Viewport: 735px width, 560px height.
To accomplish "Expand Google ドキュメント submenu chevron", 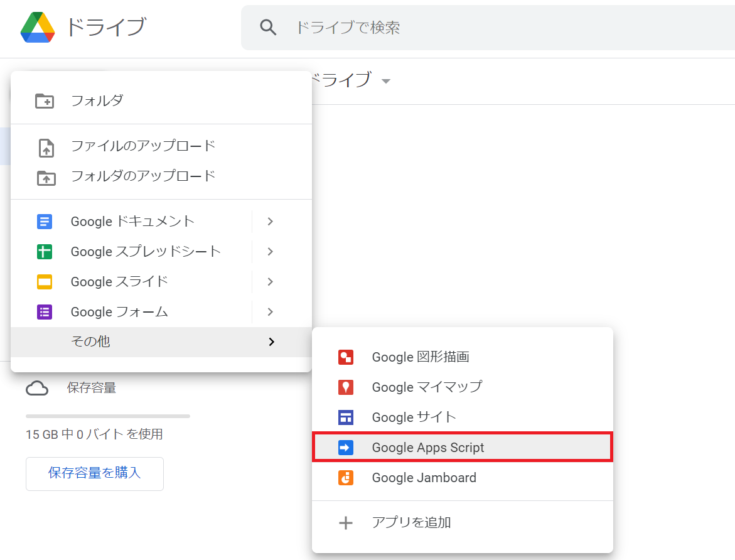I will point(271,222).
